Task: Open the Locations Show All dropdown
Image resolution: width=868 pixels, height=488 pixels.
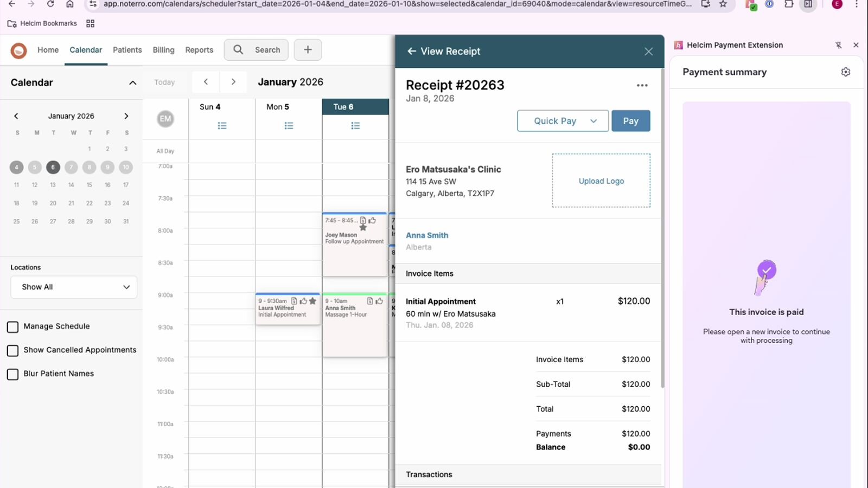Action: coord(74,287)
